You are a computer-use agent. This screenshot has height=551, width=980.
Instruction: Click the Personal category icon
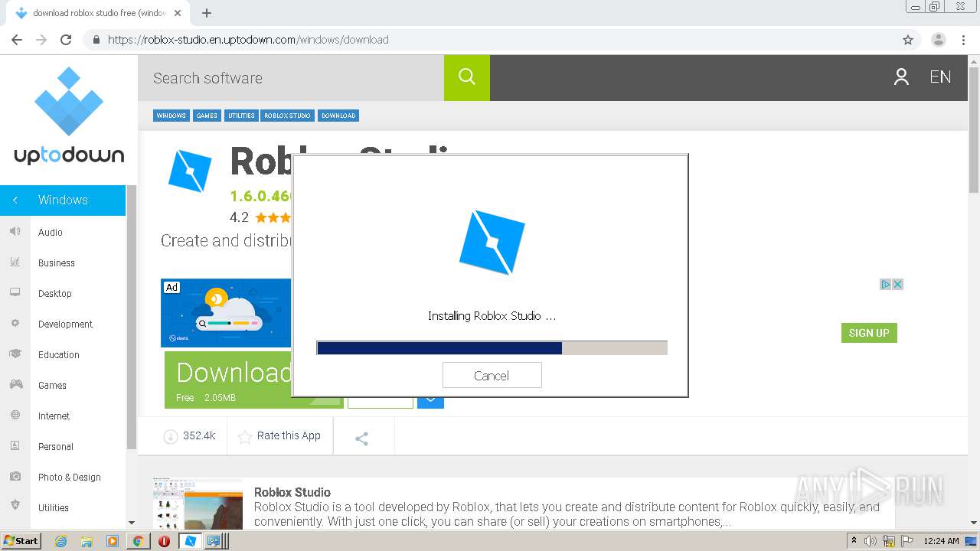(x=15, y=446)
